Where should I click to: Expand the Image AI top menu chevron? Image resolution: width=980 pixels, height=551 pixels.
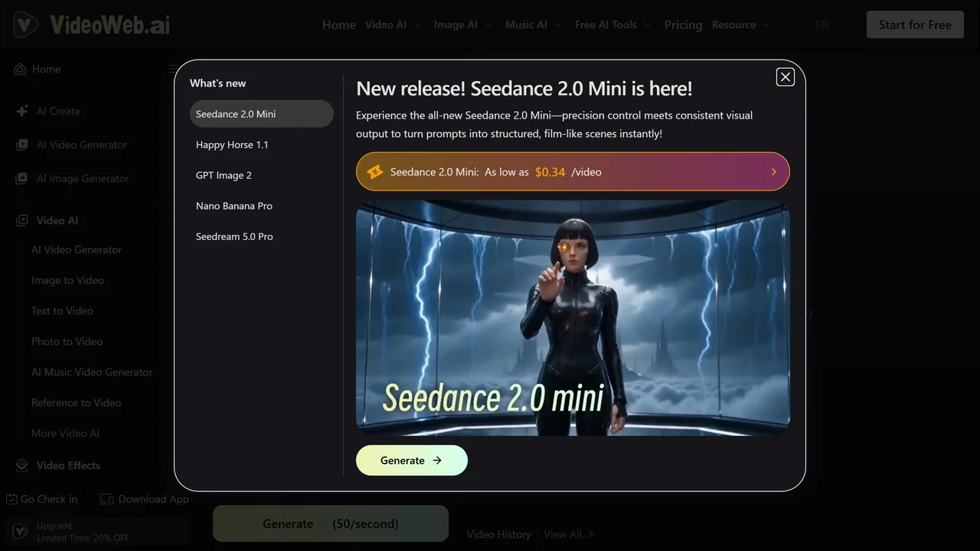point(488,24)
